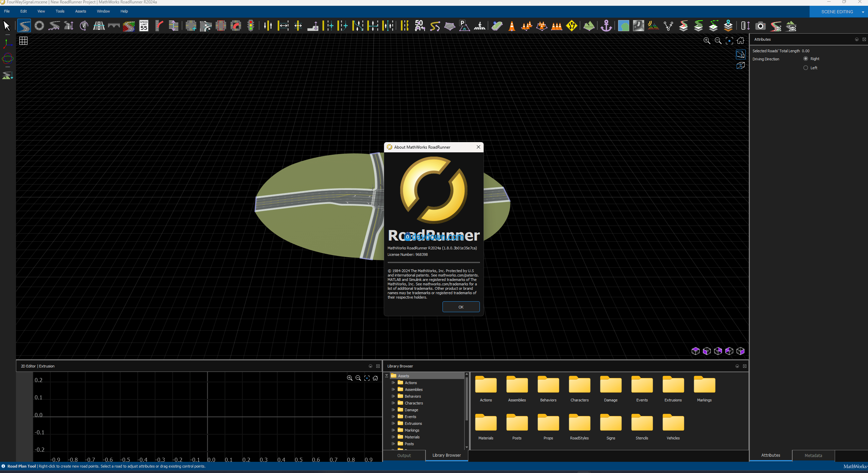Pick the lane width tool with arrows
The image size is (868, 473).
pos(283,26)
